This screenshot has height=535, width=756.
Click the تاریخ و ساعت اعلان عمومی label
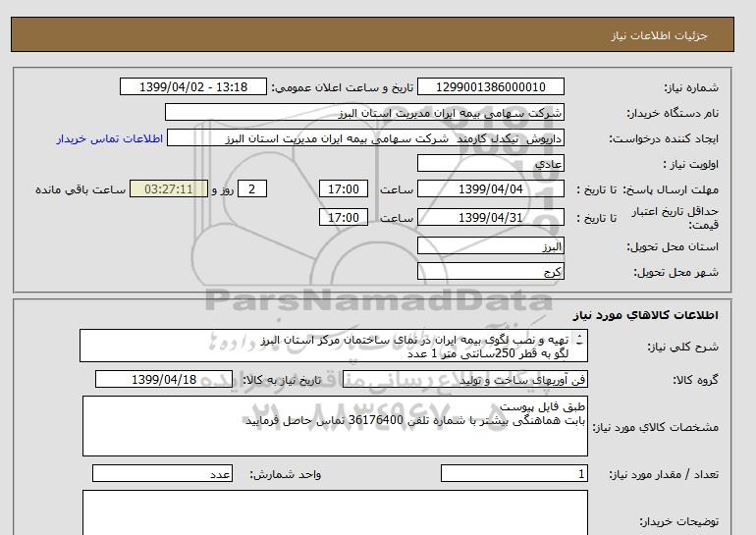click(343, 87)
